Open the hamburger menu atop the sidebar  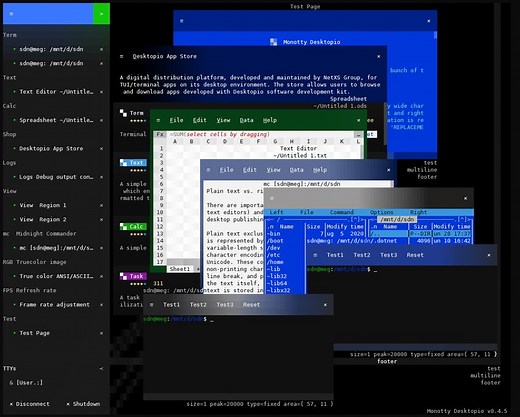(x=11, y=14)
